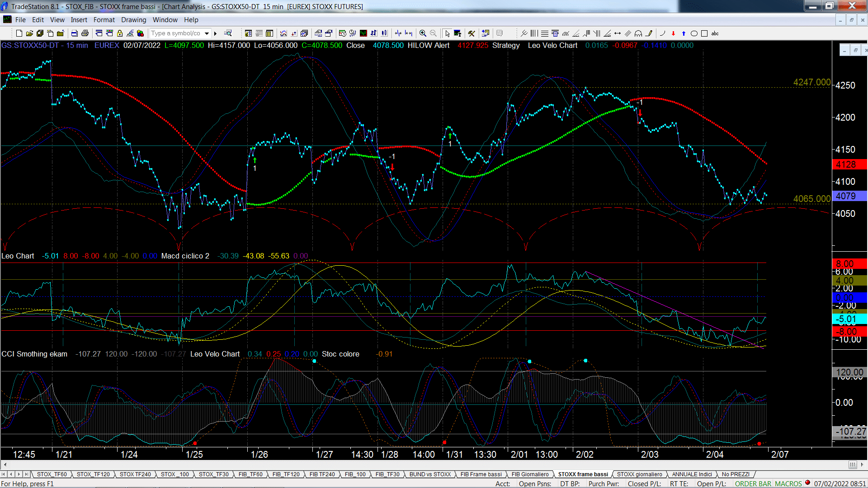Select the double-headed horizontal arrow tool

coord(618,33)
